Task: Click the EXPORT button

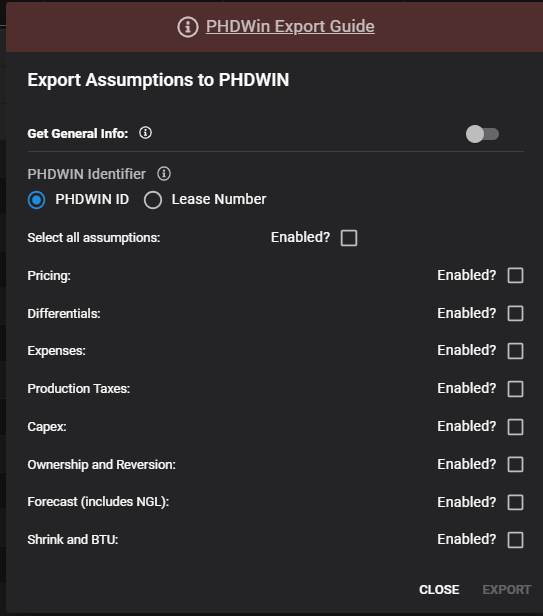Action: pyautogui.click(x=506, y=590)
